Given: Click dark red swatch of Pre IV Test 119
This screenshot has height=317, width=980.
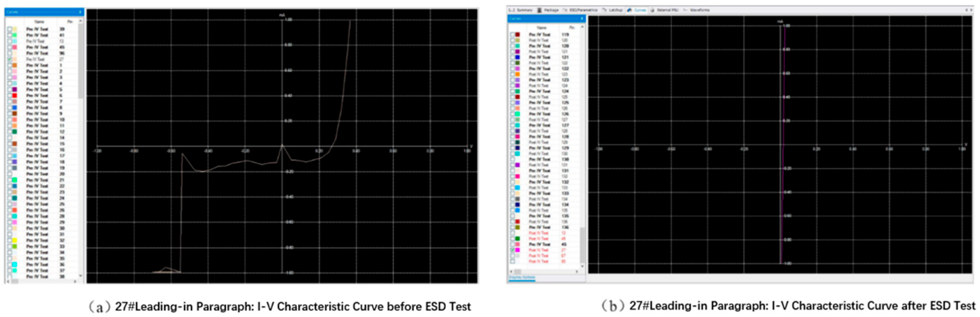Looking at the screenshot, I should (517, 34).
